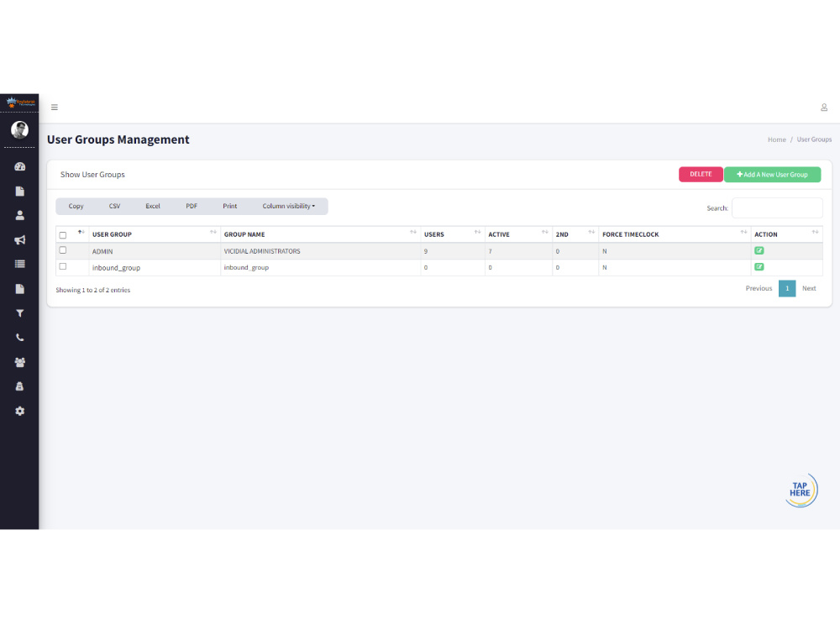Sort by 2ND column

point(575,234)
